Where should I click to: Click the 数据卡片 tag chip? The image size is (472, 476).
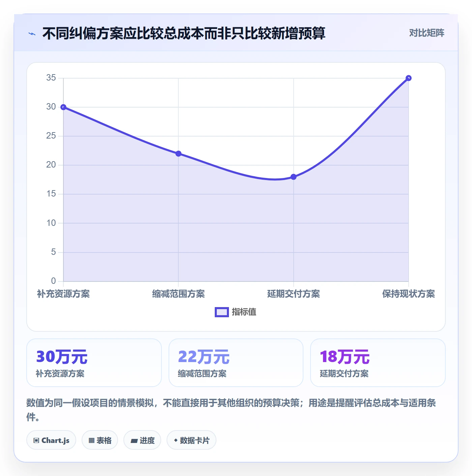(191, 440)
